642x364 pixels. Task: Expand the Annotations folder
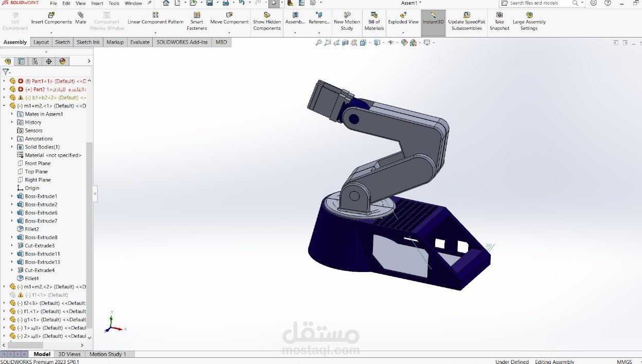12,139
